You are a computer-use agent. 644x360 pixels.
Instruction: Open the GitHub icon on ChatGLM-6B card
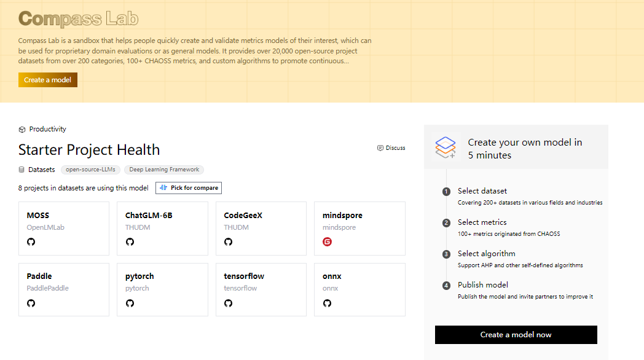click(x=130, y=242)
